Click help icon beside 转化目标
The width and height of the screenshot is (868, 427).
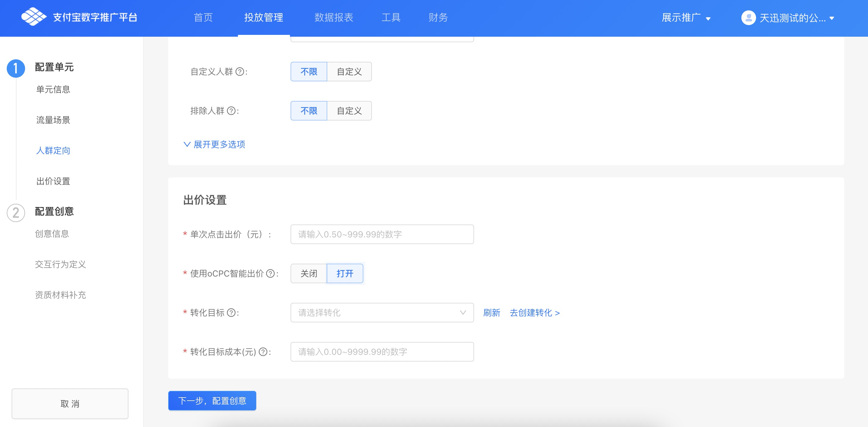point(231,313)
